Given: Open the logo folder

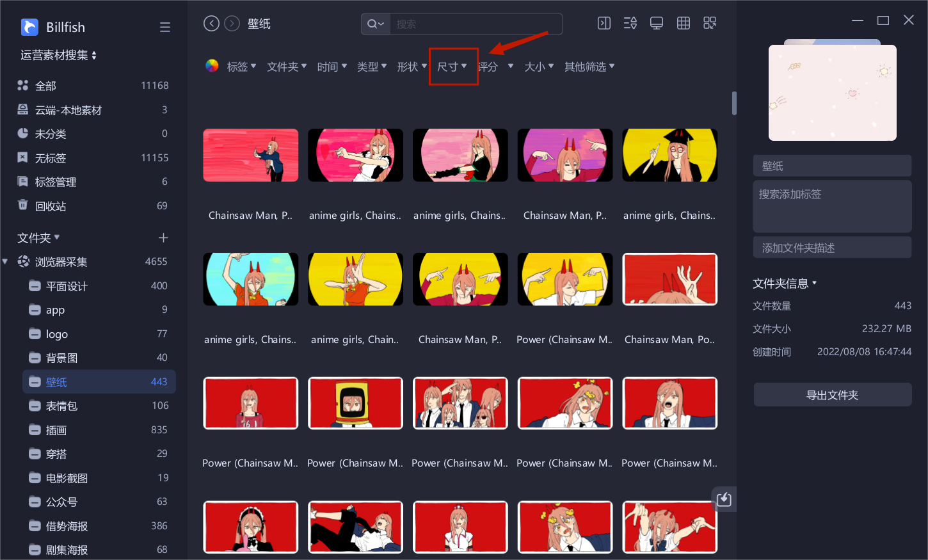Looking at the screenshot, I should pos(99,334).
